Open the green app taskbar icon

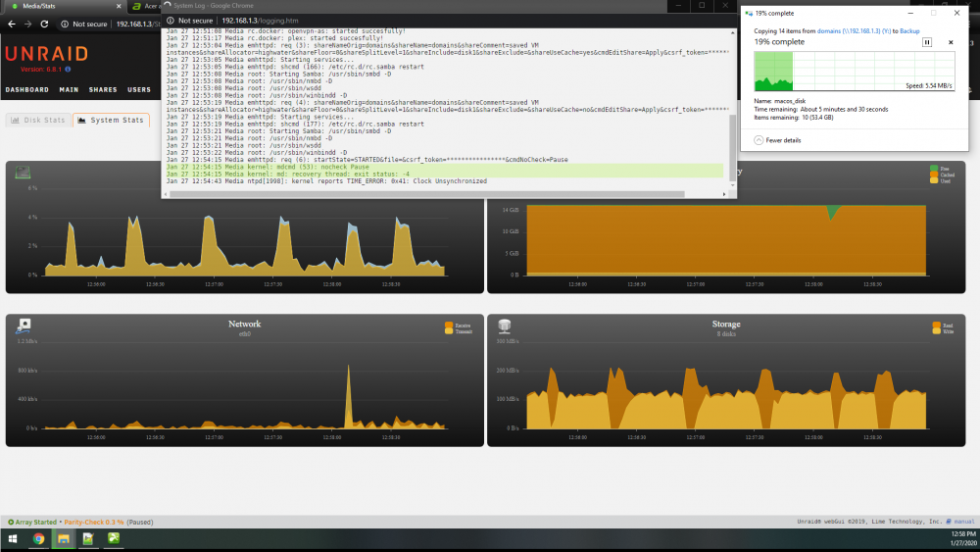pyautogui.click(x=113, y=538)
